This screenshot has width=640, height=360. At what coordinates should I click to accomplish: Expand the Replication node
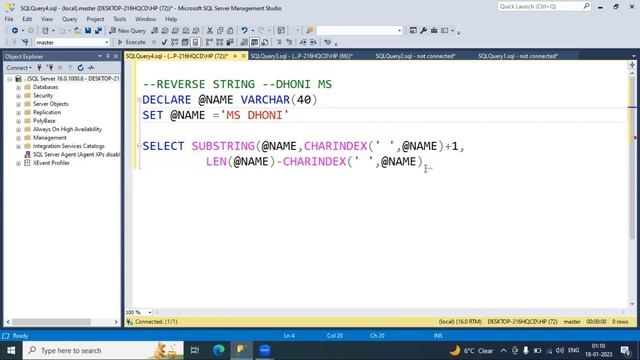pos(18,113)
